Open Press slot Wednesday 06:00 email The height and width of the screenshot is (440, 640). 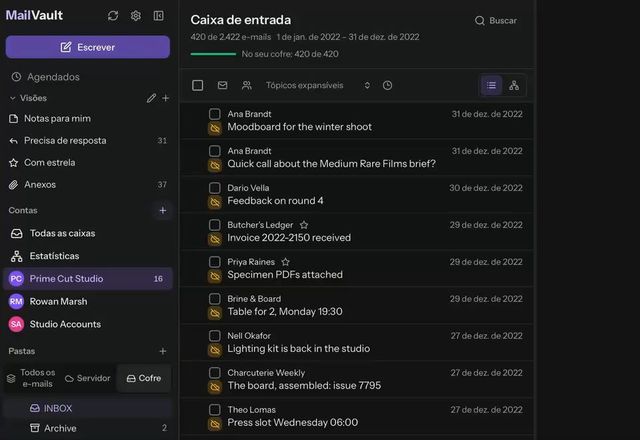[357, 416]
